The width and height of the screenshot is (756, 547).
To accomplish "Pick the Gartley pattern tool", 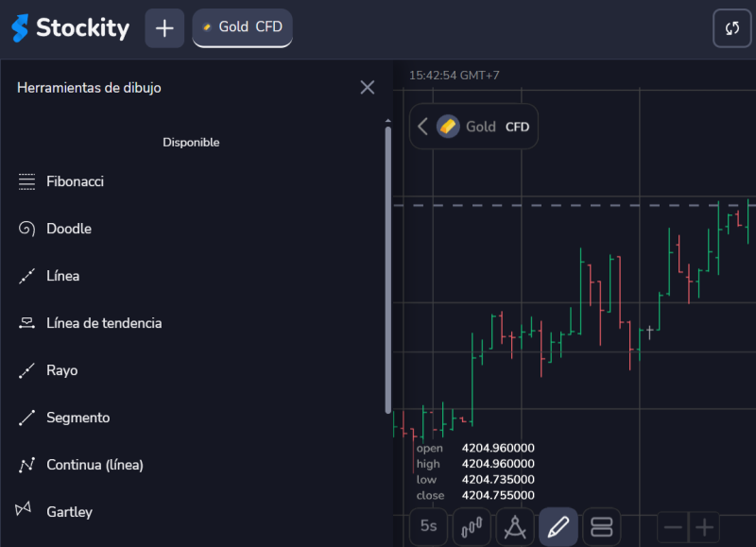I will coord(69,512).
